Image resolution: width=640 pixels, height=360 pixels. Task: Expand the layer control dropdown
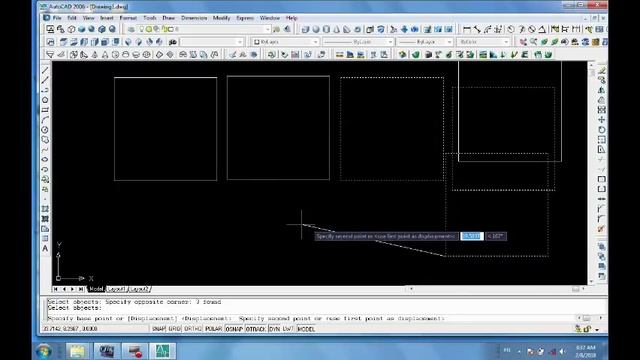[268, 29]
